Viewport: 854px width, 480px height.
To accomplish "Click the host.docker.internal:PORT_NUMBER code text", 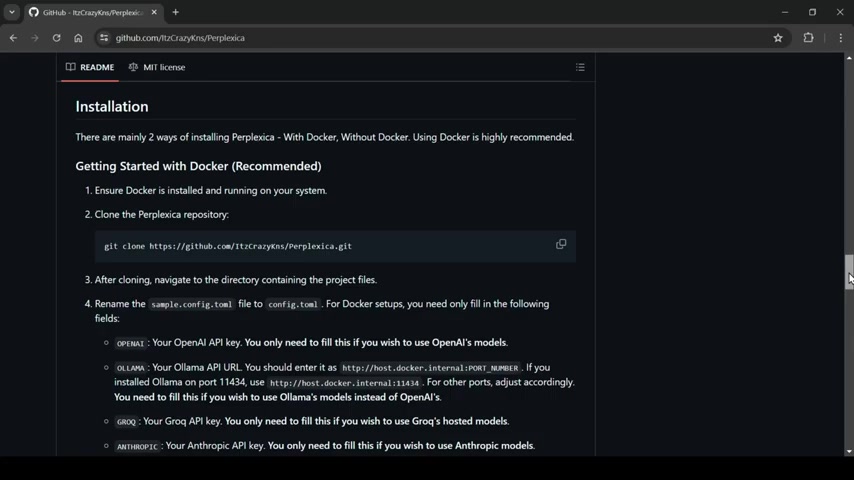I will click(430, 368).
